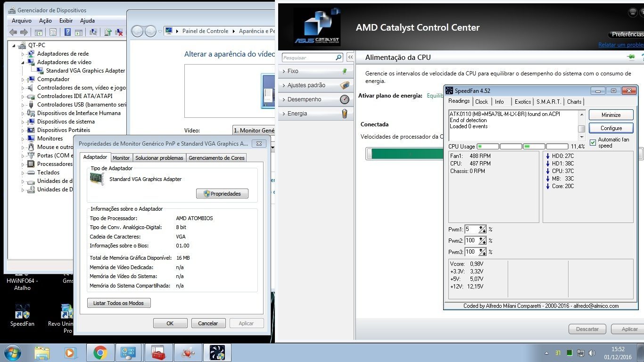Click the red molecule Catalyst icon in taskbar
Viewport: 644px width, 362px height.
188,353
